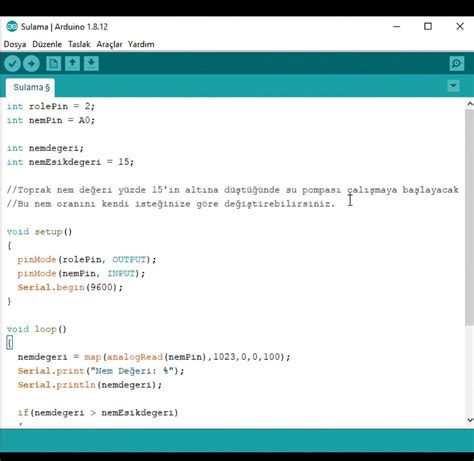
Task: Click the editor scrollbar down arrow
Action: pos(470,420)
